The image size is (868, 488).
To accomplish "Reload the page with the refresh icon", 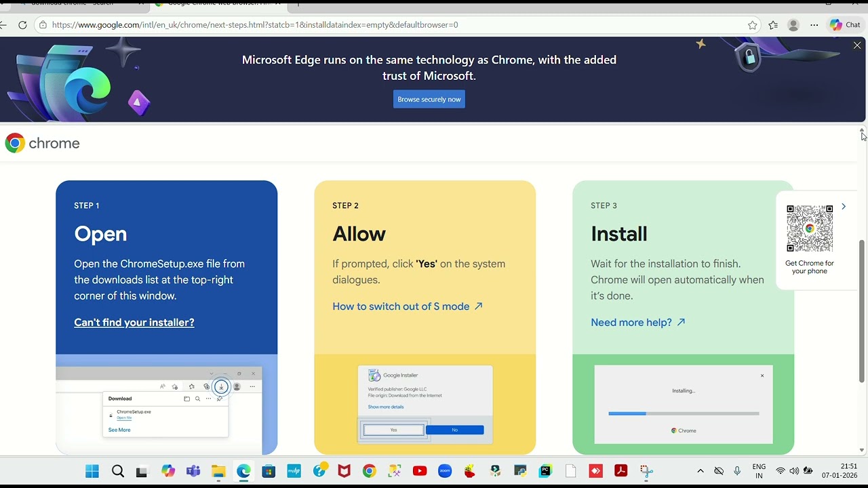I will pyautogui.click(x=22, y=25).
